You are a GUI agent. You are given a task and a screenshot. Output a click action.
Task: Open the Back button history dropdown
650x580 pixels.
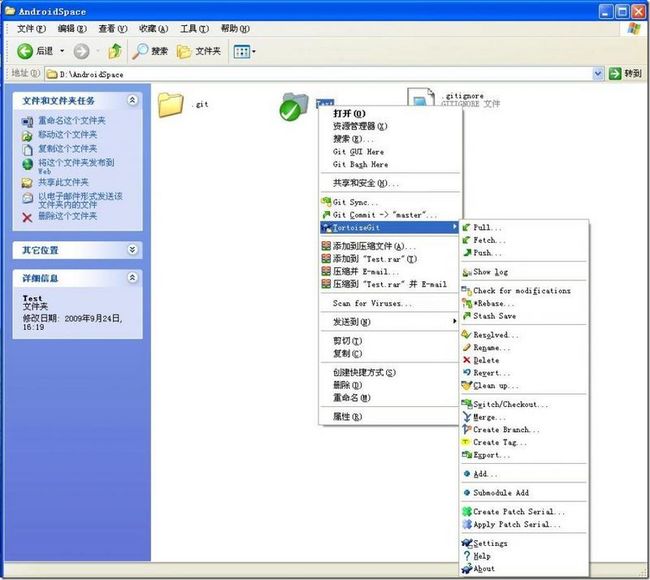pyautogui.click(x=62, y=51)
